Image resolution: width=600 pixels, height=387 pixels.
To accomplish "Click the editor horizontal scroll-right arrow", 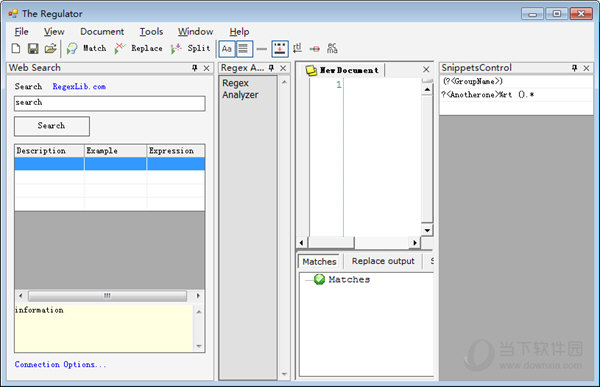I will 415,242.
